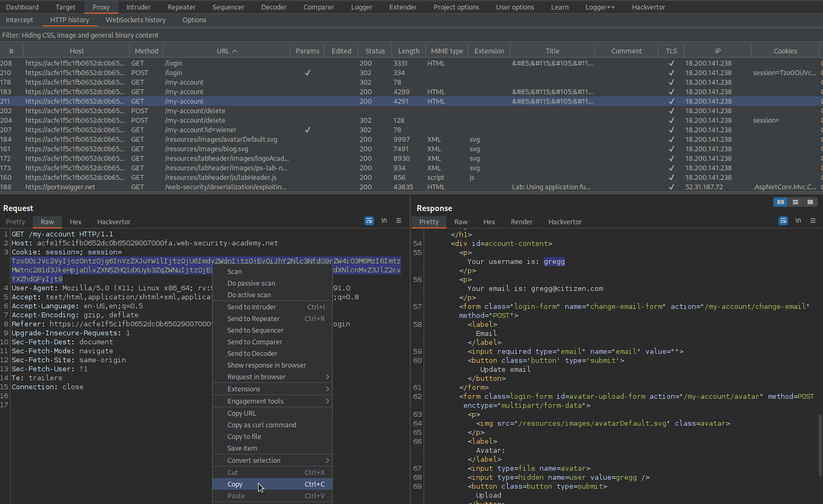Screen dimensions: 823x504
Task: Toggle newline display \n in Response panel
Action: pyautogui.click(x=798, y=221)
